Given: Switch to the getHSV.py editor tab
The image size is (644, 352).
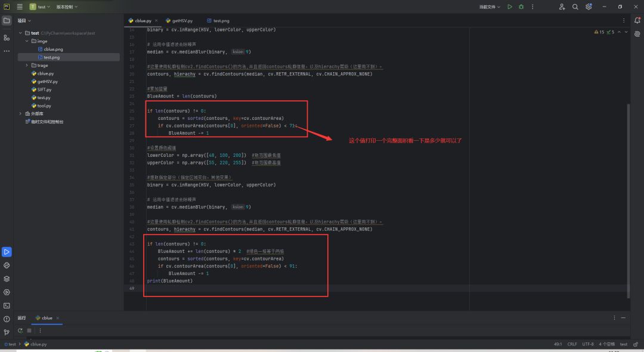Looking at the screenshot, I should point(182,20).
